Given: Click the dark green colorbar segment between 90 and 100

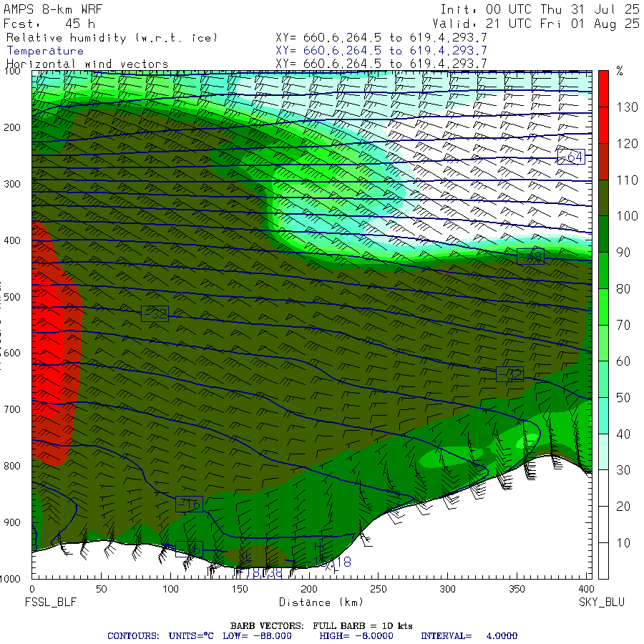Looking at the screenshot, I should click(x=603, y=234).
